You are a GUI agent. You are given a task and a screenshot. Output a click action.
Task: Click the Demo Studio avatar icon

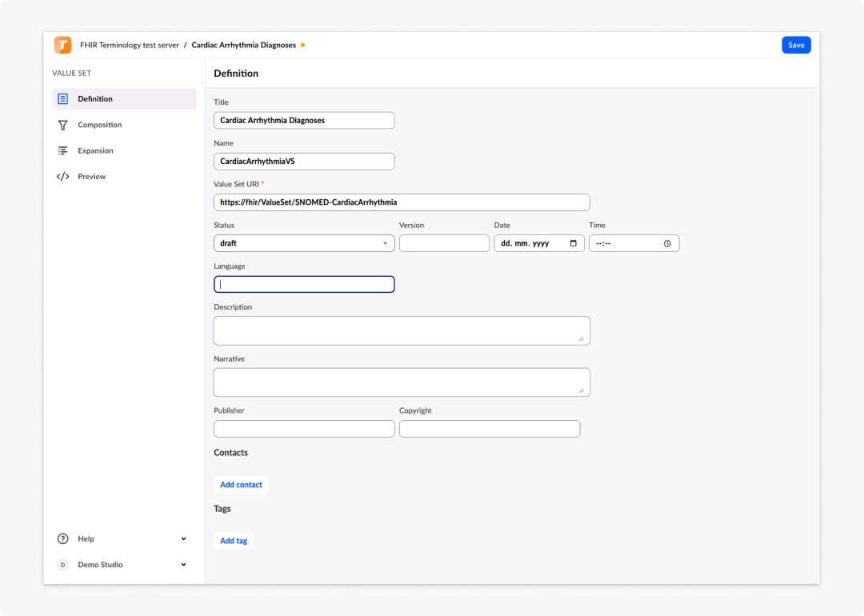(63, 565)
